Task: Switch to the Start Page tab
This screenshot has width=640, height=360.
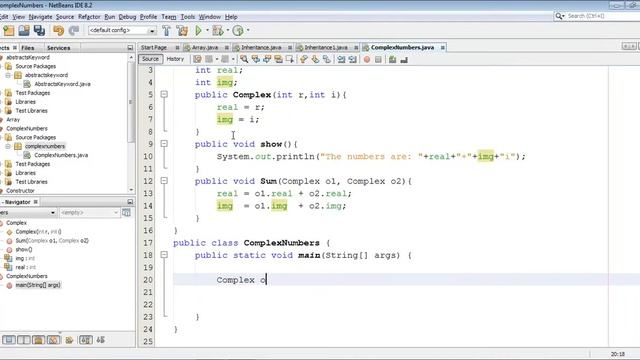Action: coord(154,48)
